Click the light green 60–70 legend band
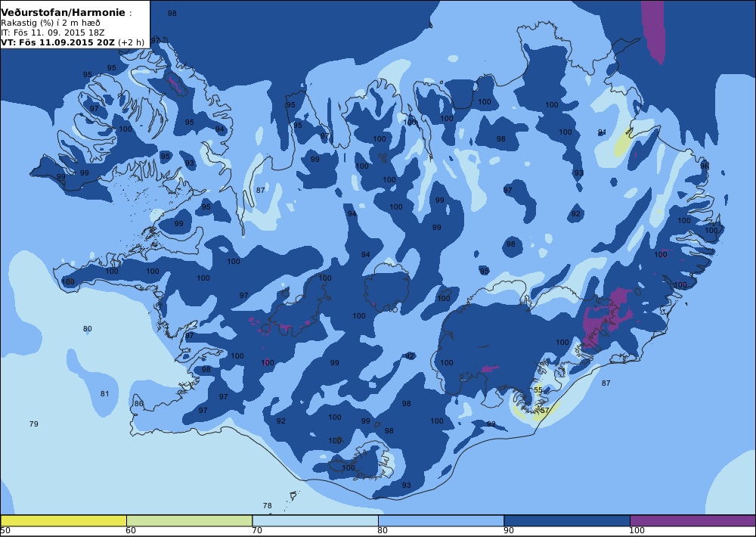This screenshot has height=537, width=756. click(x=189, y=520)
